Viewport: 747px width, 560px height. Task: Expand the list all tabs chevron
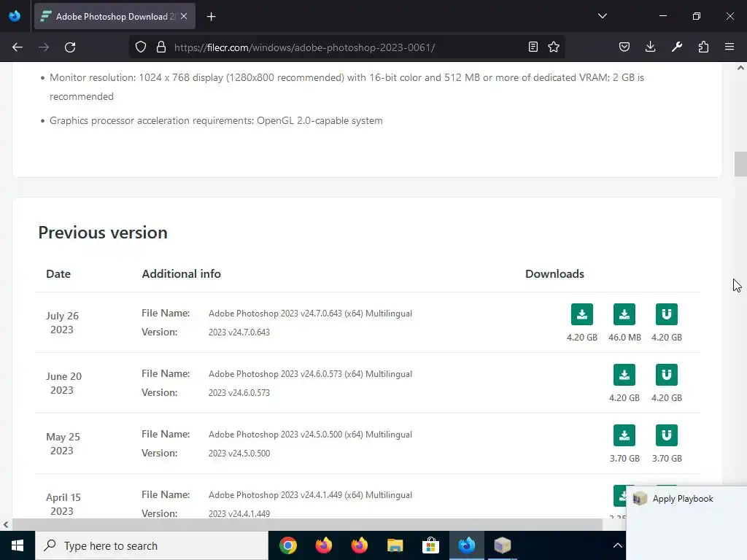(x=602, y=16)
